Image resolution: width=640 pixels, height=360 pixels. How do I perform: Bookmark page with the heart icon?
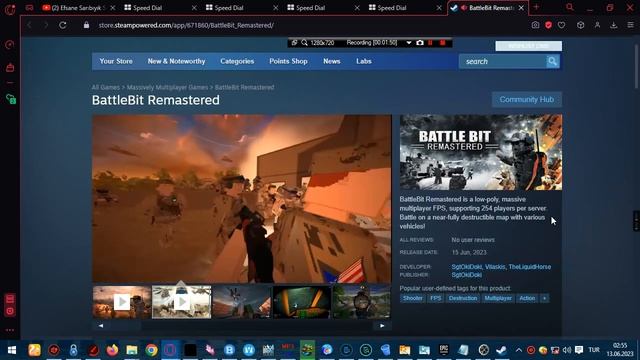coord(562,25)
